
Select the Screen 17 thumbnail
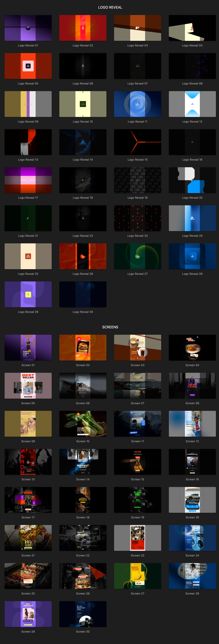coord(28,500)
